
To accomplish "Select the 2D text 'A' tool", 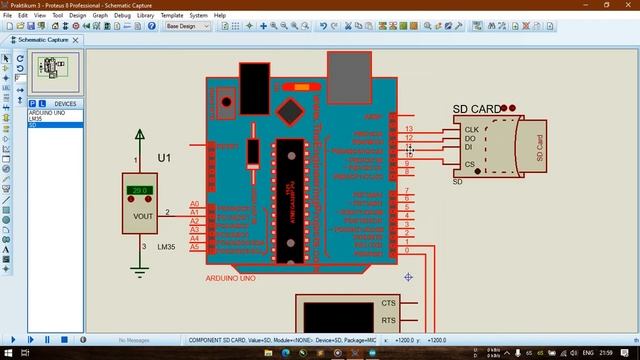I will (x=6, y=249).
